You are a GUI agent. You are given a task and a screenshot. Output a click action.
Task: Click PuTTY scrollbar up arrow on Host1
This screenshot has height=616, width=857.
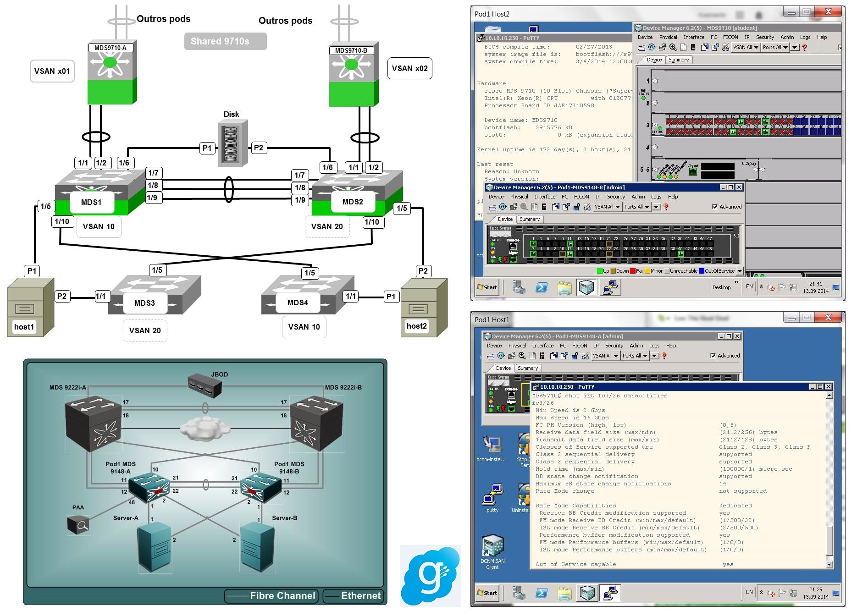tap(829, 396)
